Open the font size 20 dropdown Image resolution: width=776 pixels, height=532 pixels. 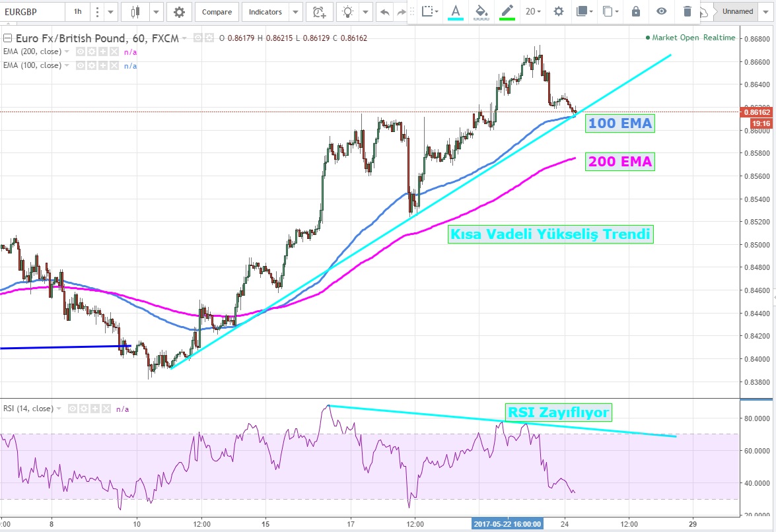pyautogui.click(x=532, y=11)
